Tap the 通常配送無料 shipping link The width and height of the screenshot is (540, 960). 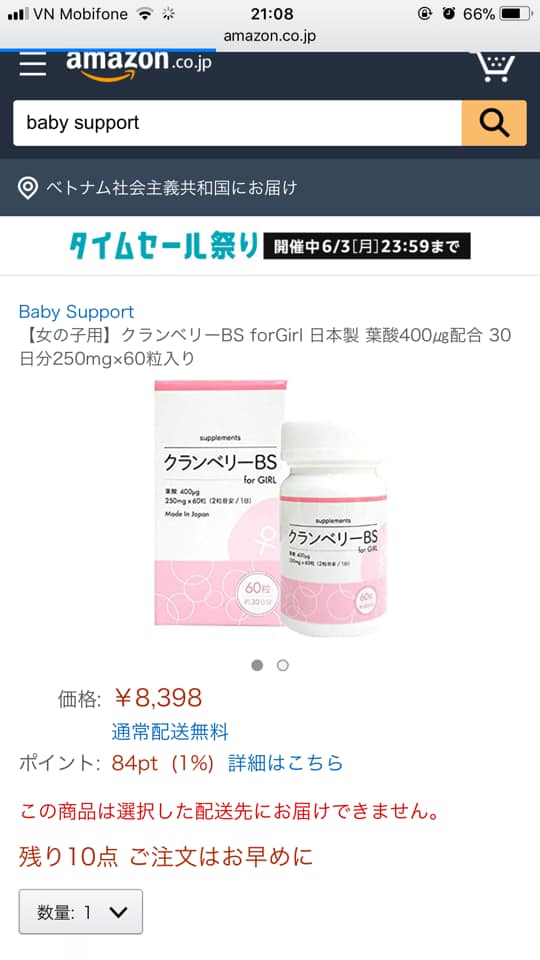click(170, 732)
